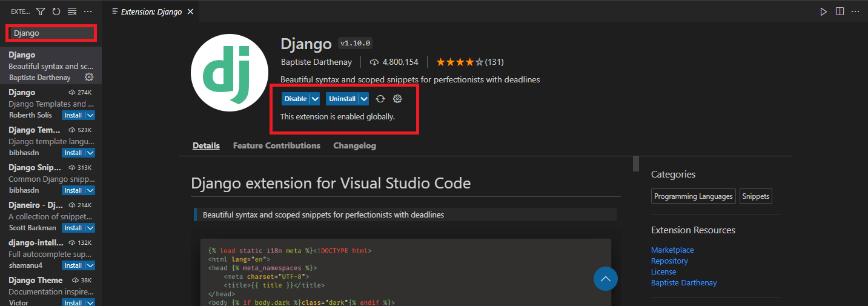Open extensions view more actions menu

tap(88, 12)
